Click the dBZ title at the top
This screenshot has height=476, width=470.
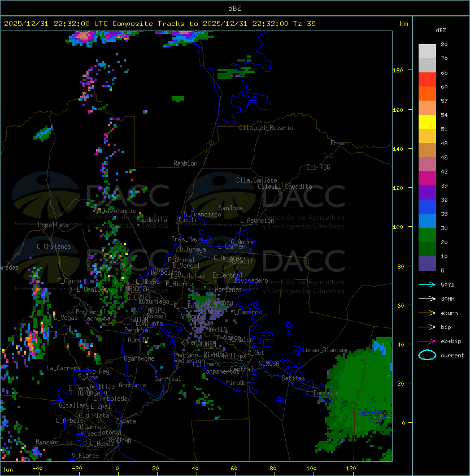[235, 8]
